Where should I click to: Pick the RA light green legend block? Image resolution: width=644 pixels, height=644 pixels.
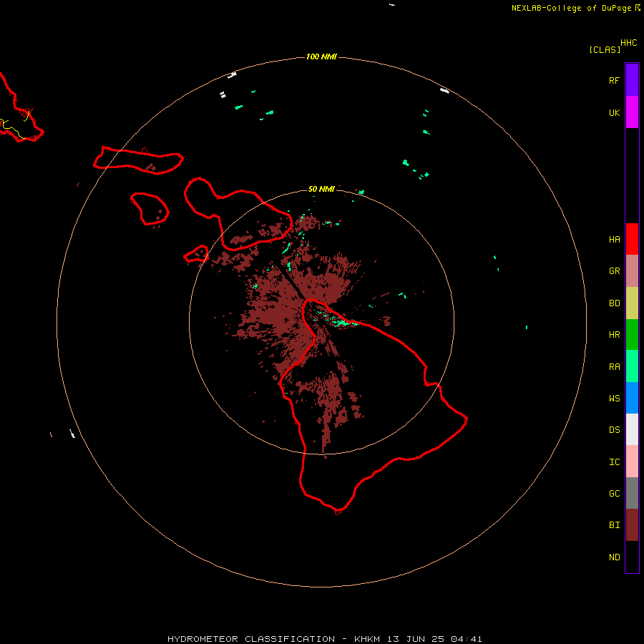click(x=632, y=366)
